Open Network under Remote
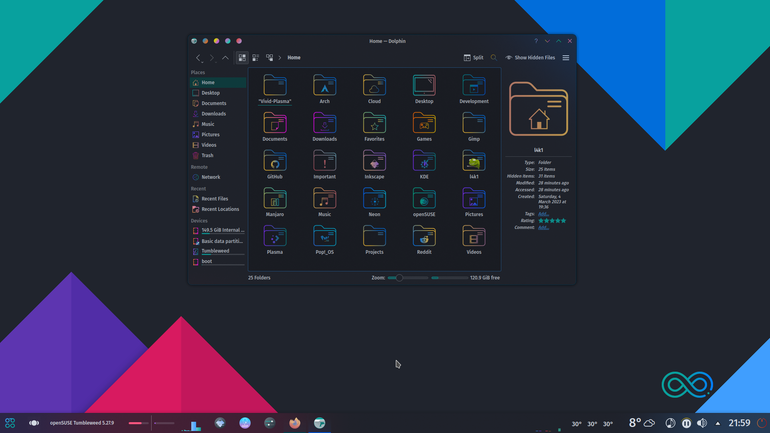Image resolution: width=770 pixels, height=433 pixels. [x=218, y=177]
